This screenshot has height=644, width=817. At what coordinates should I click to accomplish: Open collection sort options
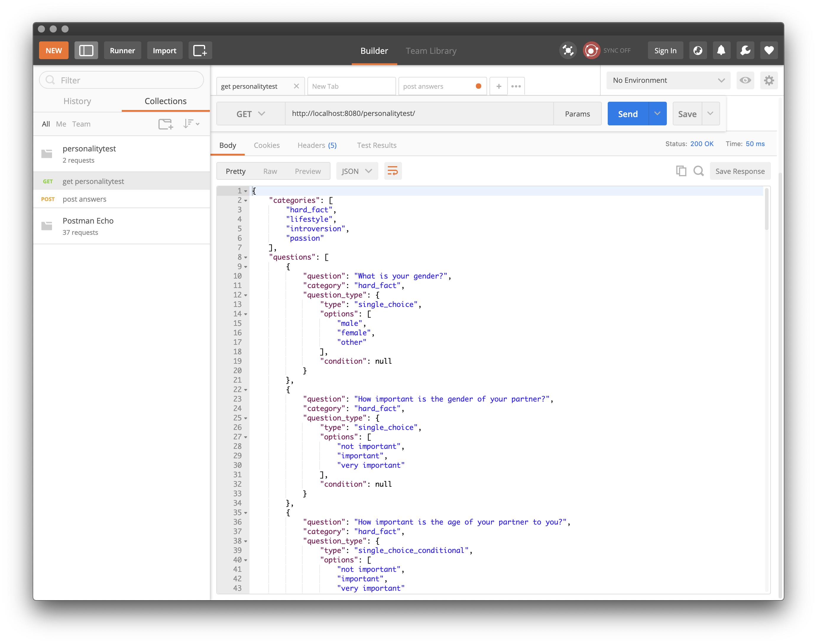pyautogui.click(x=191, y=124)
